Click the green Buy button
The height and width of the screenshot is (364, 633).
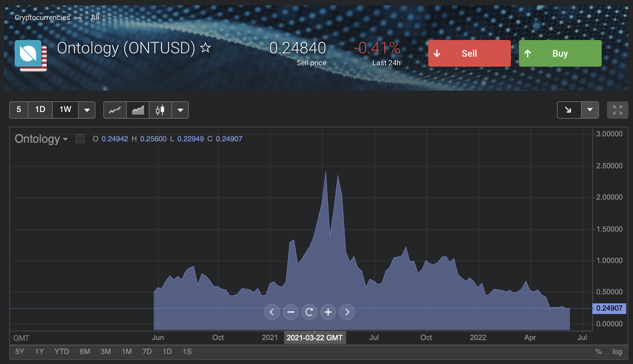[x=560, y=53]
